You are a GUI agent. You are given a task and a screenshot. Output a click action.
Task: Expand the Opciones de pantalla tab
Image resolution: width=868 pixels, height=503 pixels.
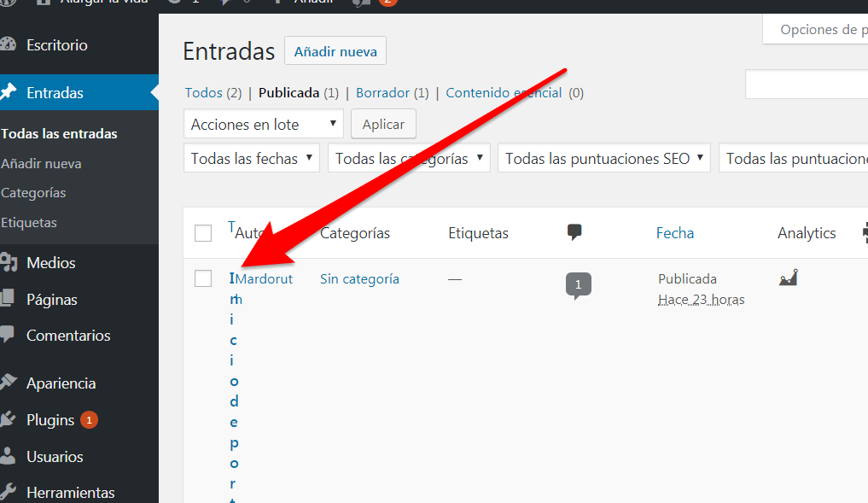[815, 29]
